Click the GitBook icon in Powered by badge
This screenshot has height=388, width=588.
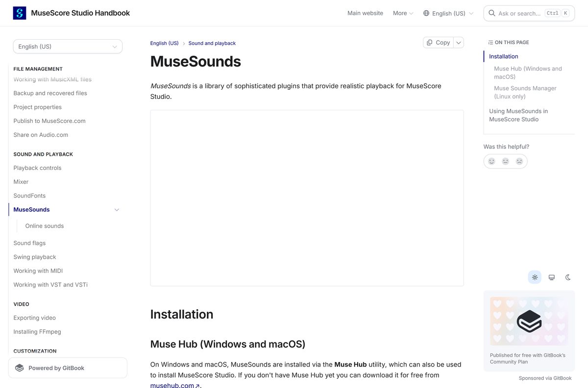coord(20,368)
